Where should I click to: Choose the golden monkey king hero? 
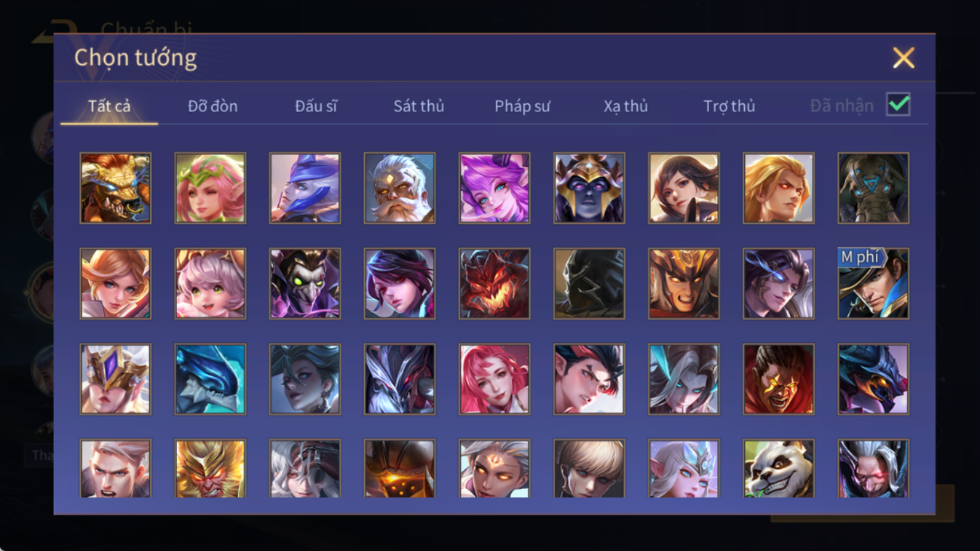[210, 469]
